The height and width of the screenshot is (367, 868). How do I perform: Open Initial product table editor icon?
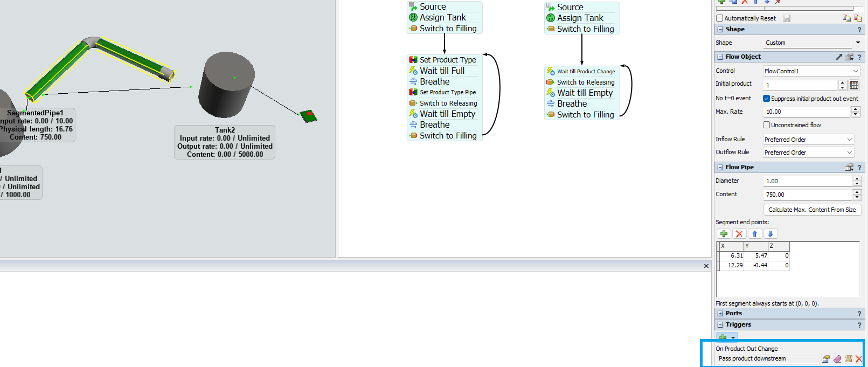(854, 85)
